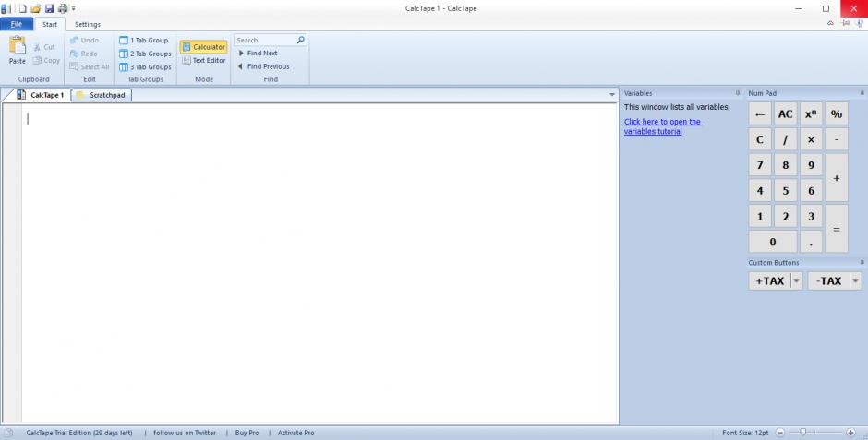Viewport: 868px width, 440px height.
Task: Toggle the Custom Buttons panel pin
Action: coord(862,263)
